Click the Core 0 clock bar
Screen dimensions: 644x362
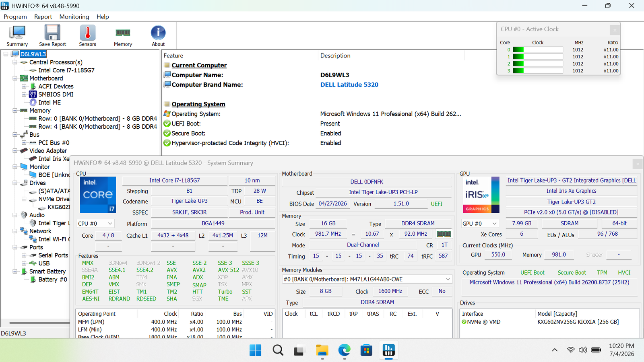pos(538,50)
